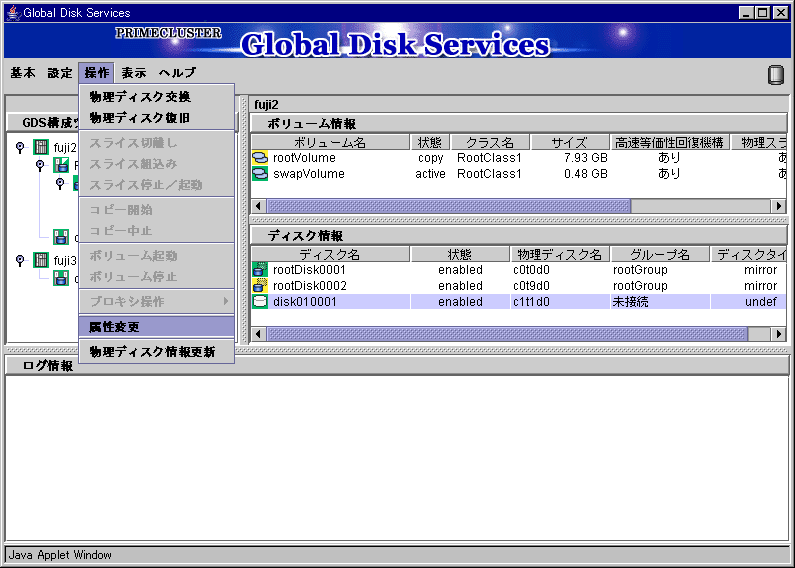This screenshot has height=568, width=795.
Task: Click 7.93 GB size cell
Action: 586,158
